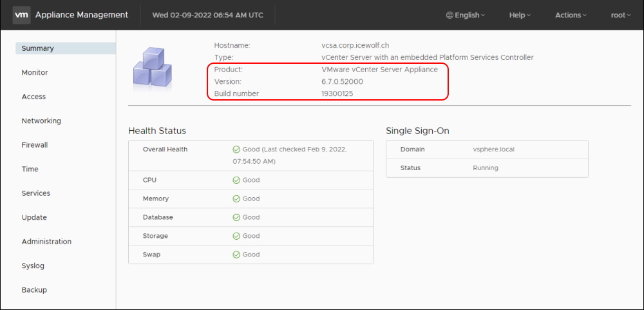Click the Product: label
Image resolution: width=644 pixels, height=310 pixels.
point(229,70)
